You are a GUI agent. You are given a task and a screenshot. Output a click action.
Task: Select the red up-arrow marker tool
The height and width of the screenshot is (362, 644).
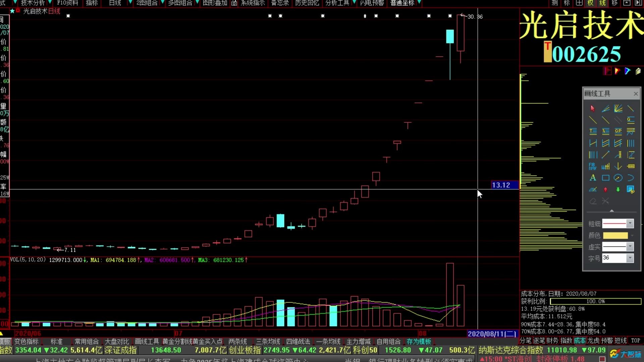605,189
